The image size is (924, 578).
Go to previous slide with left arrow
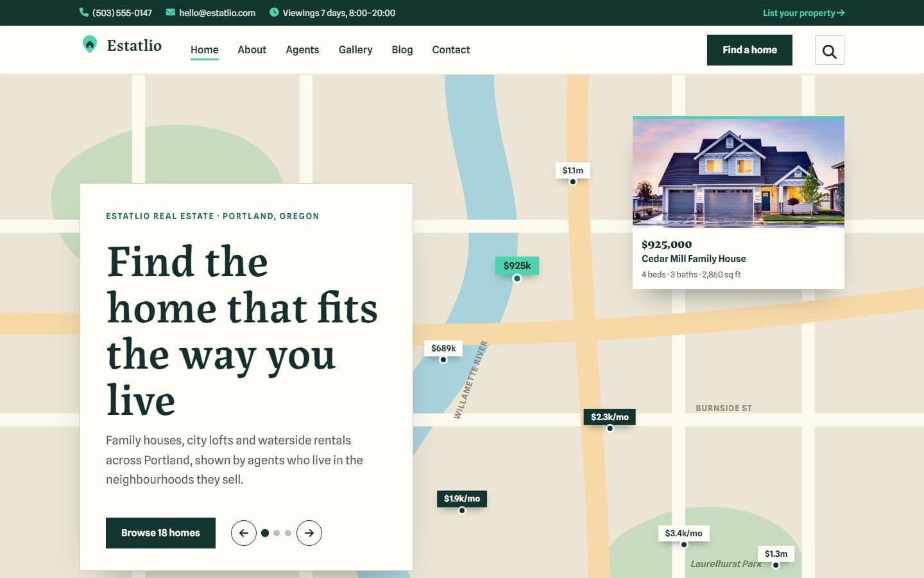point(244,533)
